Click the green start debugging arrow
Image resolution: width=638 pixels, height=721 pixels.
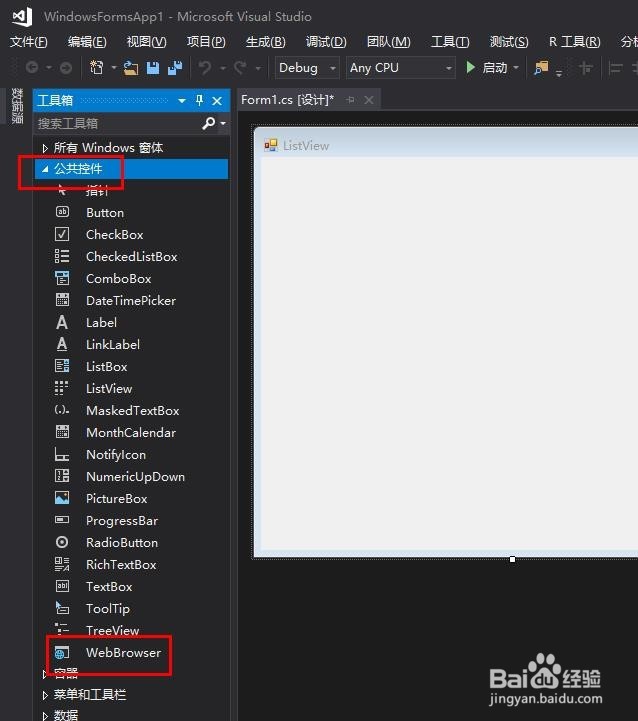click(470, 68)
